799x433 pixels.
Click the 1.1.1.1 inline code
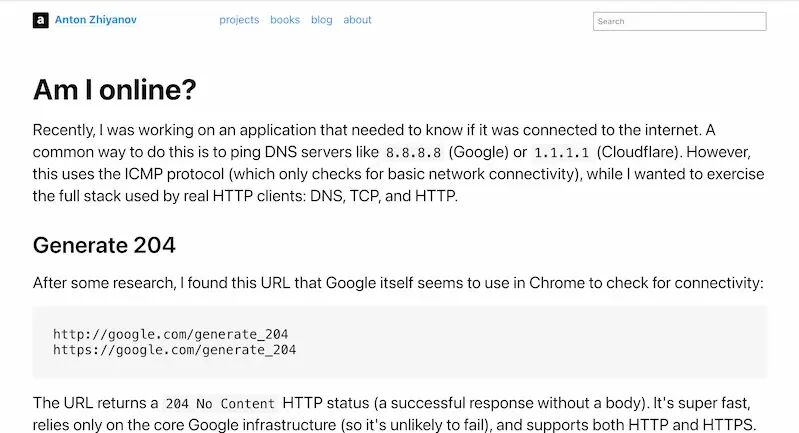[x=562, y=153]
